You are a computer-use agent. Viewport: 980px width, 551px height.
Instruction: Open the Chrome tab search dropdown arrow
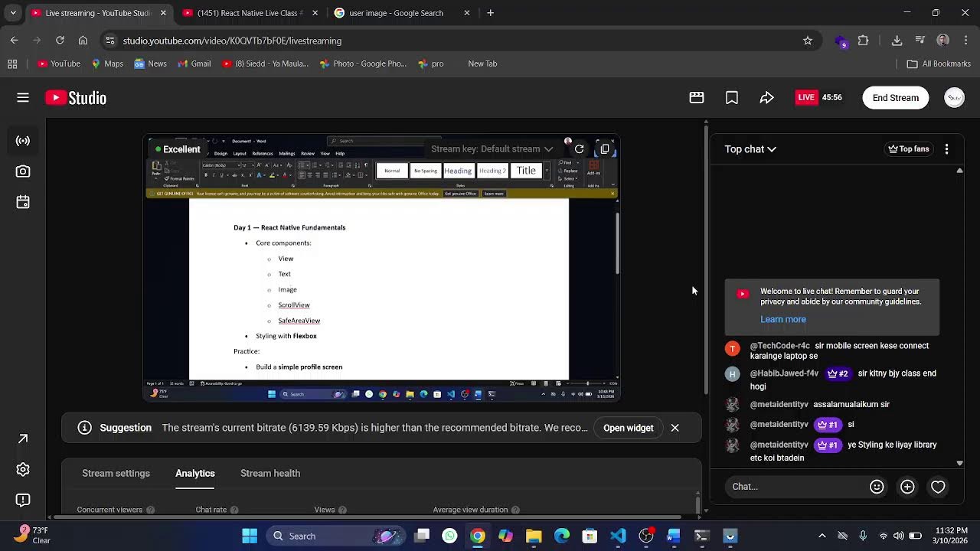click(13, 13)
